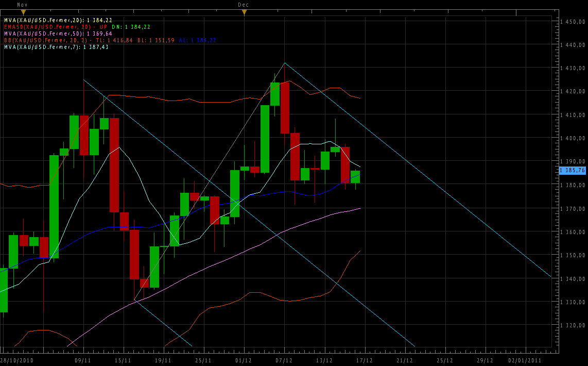Click the 02/01/2011 date axis label

click(525, 360)
